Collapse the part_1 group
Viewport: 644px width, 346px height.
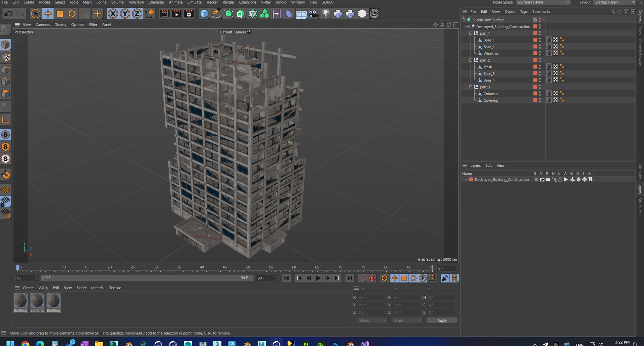coord(471,33)
